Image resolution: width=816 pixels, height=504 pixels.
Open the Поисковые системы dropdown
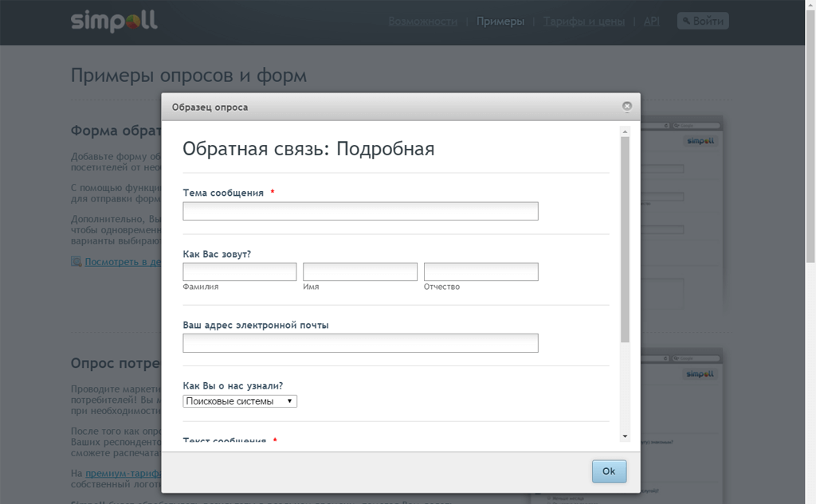[x=240, y=401]
